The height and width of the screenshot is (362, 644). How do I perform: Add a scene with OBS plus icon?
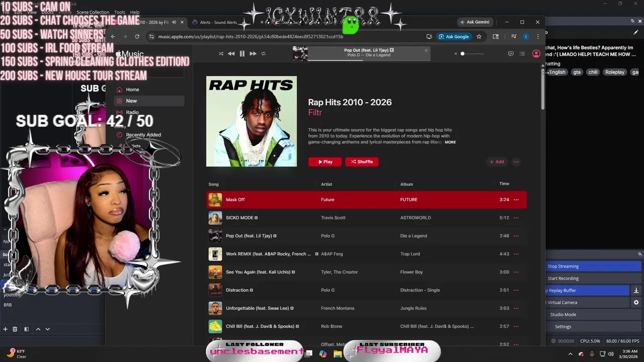pos(5,329)
